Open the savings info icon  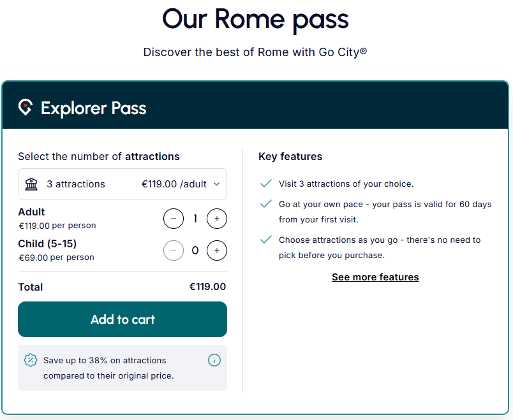(x=214, y=360)
